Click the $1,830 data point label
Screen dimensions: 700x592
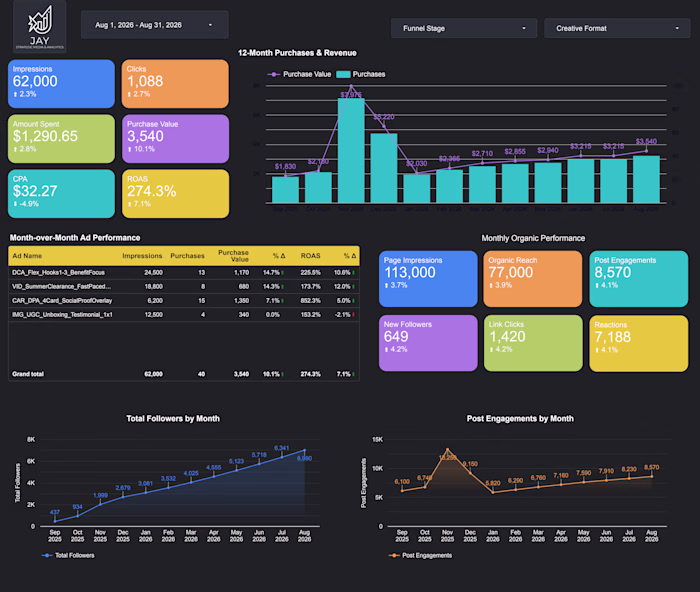[x=285, y=167]
